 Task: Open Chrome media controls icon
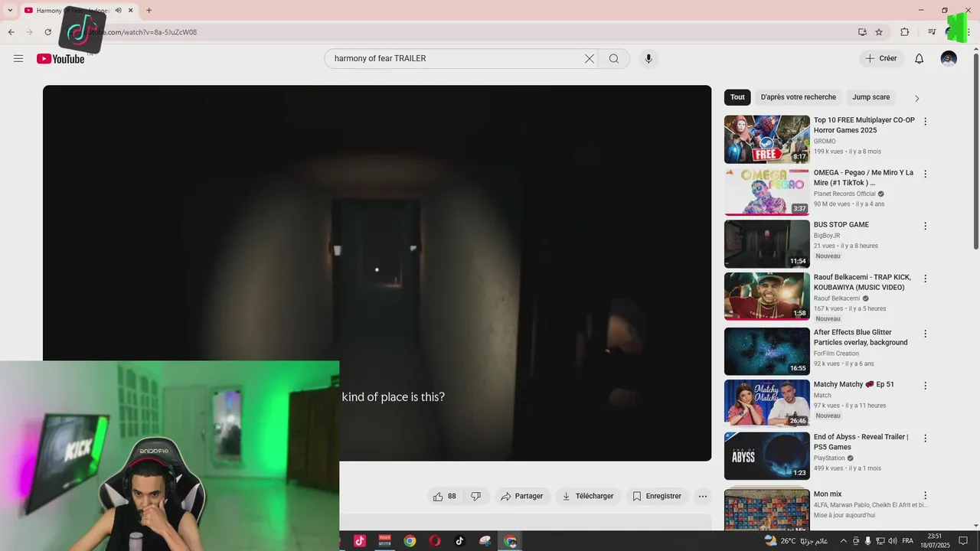pyautogui.click(x=932, y=32)
